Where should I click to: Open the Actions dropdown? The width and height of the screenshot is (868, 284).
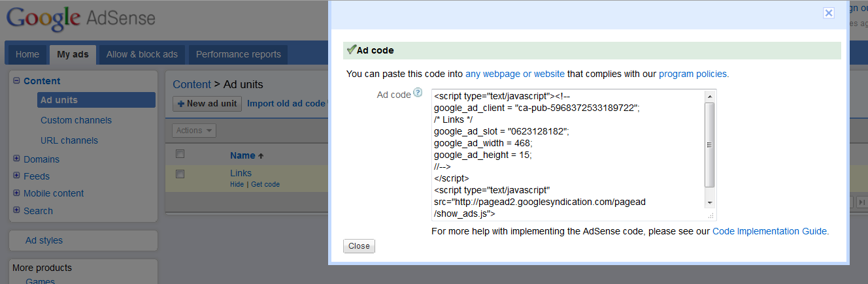click(x=194, y=131)
